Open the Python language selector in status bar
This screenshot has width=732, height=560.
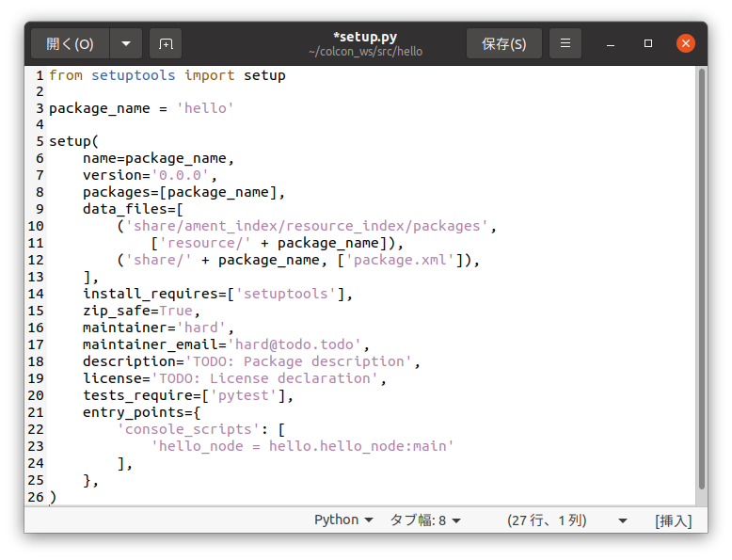[x=343, y=520]
